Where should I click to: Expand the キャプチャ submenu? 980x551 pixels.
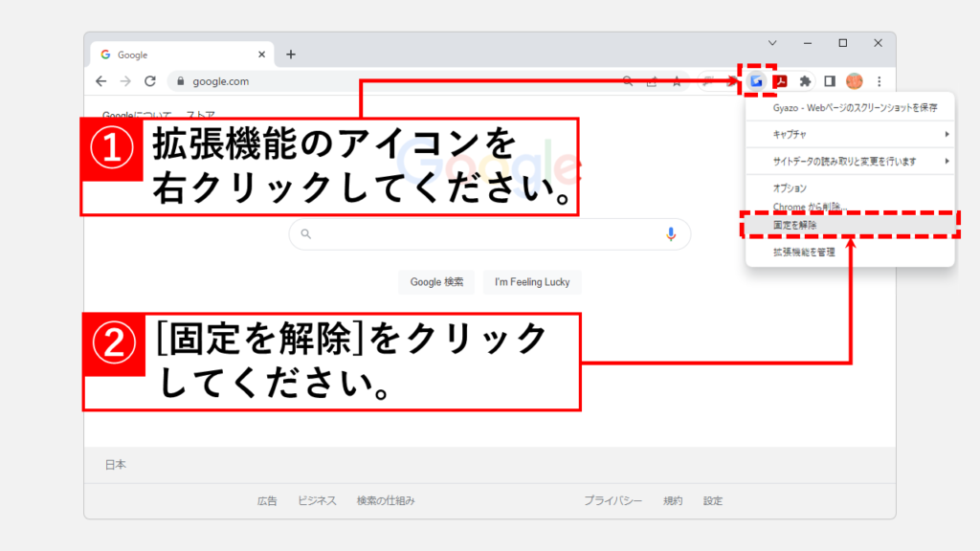click(850, 135)
